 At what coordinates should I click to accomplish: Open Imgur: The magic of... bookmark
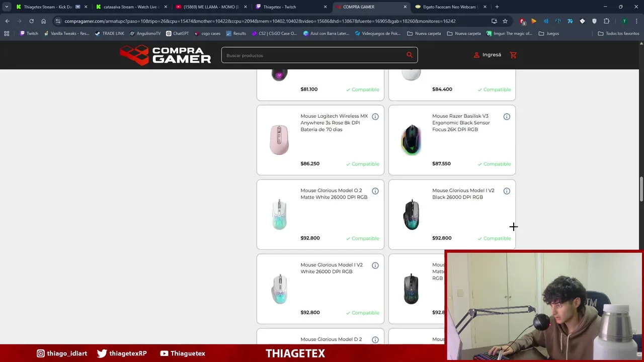point(510,33)
